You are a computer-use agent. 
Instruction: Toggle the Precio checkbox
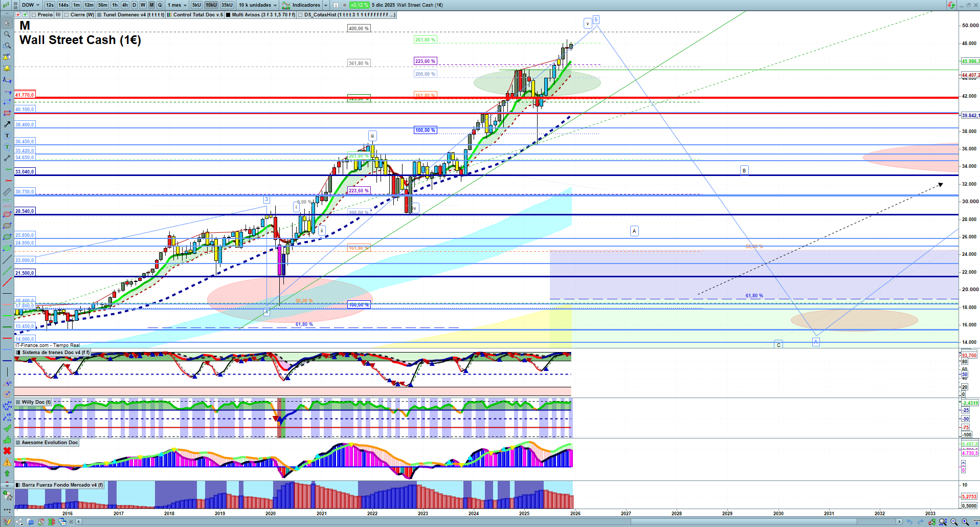pos(34,15)
